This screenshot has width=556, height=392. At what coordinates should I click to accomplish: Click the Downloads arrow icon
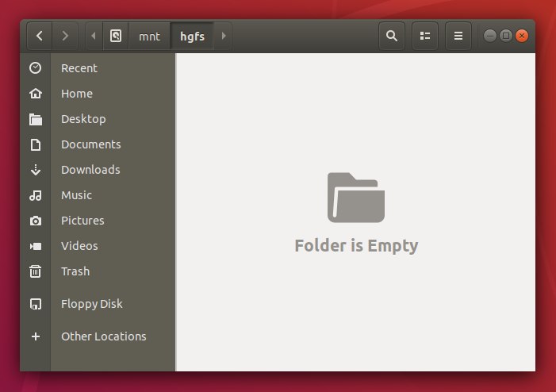click(36, 170)
